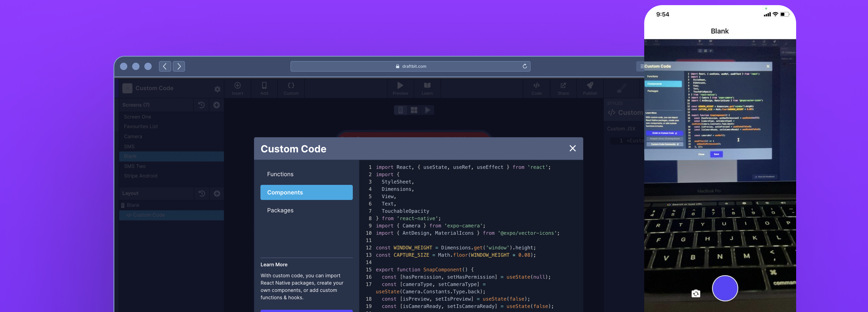Click the browser forward arrow button

point(179,67)
